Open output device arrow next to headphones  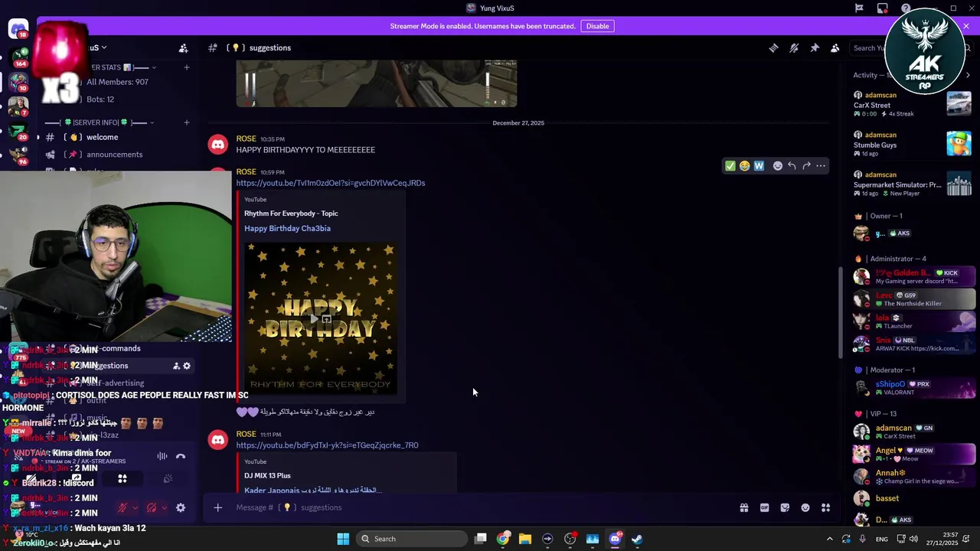[164, 507]
